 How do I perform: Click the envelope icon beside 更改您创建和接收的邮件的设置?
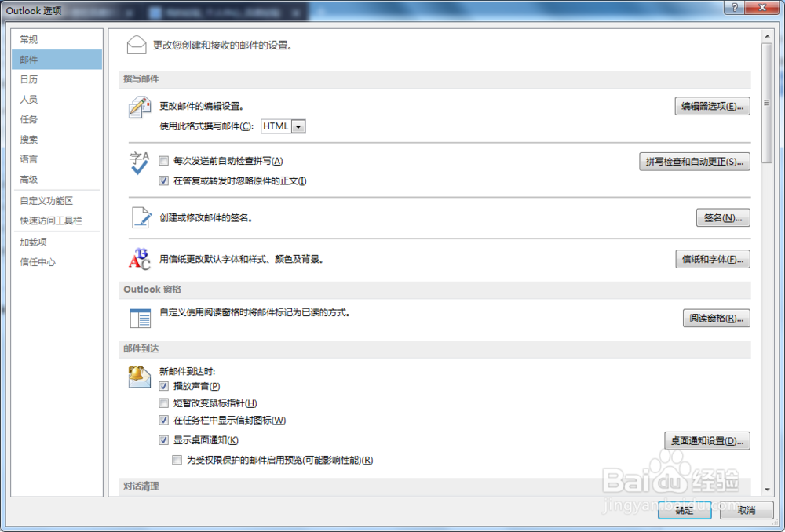pos(137,45)
